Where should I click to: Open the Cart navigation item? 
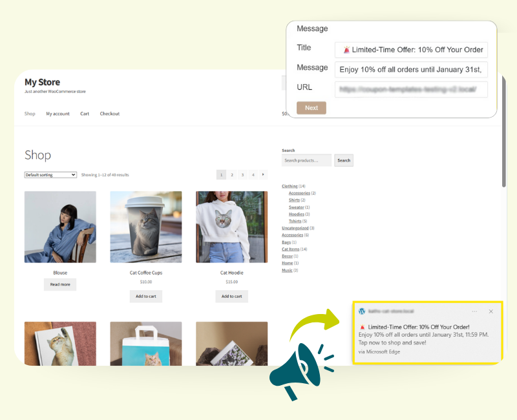[x=84, y=114]
